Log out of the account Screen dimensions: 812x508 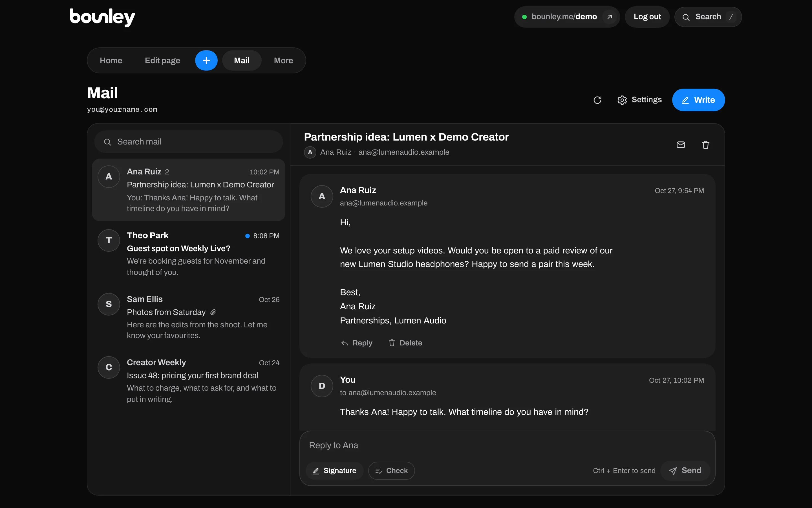[647, 17]
